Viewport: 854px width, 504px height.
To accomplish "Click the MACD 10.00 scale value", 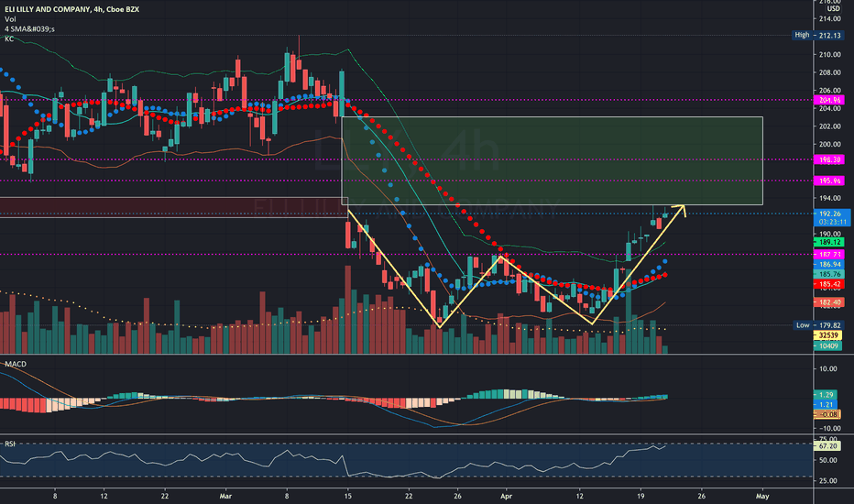I will point(827,369).
